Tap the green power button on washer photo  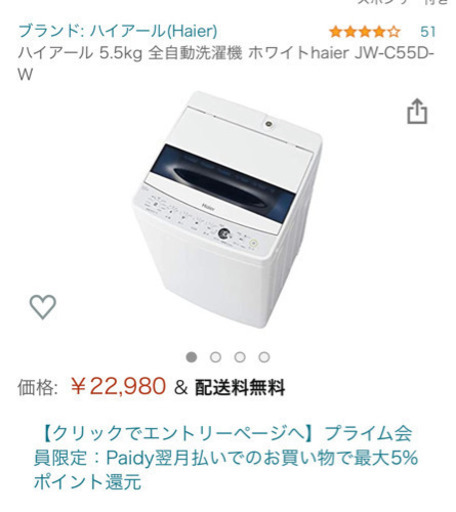click(x=253, y=243)
